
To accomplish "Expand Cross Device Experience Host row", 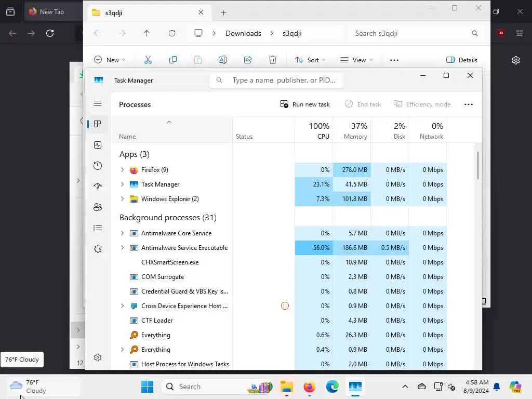I will 122,305.
